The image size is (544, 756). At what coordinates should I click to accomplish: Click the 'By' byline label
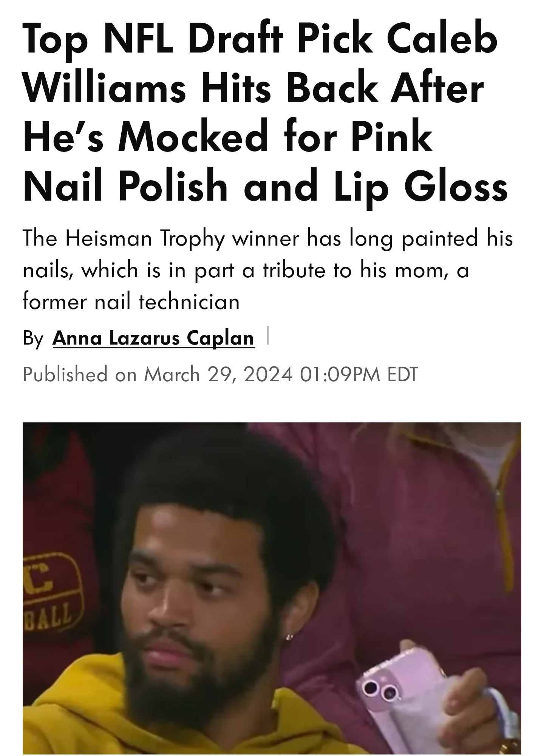(x=33, y=338)
